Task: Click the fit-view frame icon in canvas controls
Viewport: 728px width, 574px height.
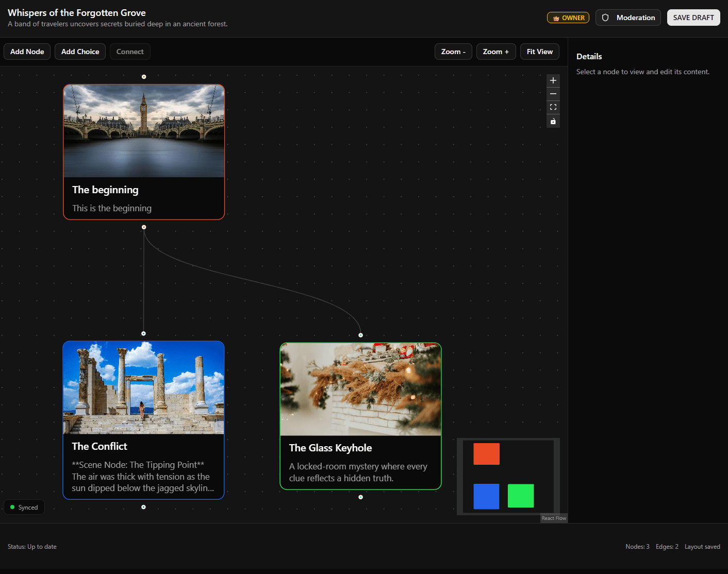Action: (x=553, y=107)
